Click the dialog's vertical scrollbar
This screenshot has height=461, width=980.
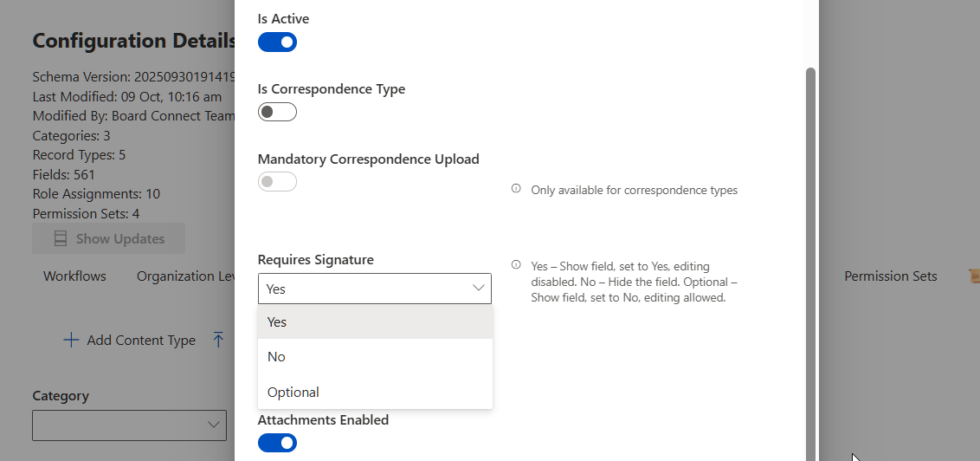coord(811,260)
